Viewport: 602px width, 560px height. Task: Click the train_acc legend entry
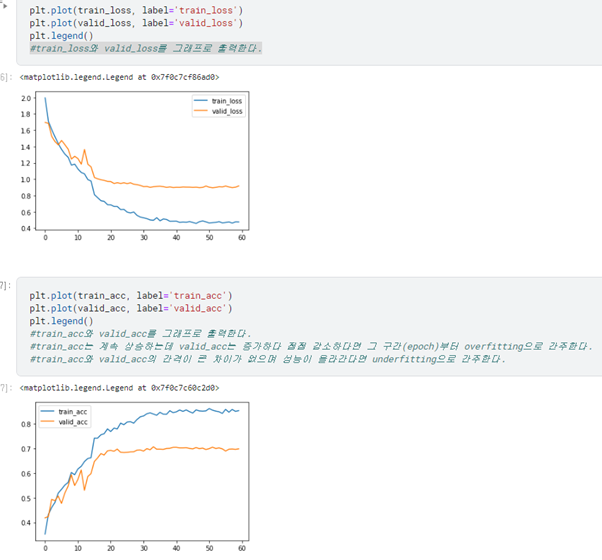(64, 411)
